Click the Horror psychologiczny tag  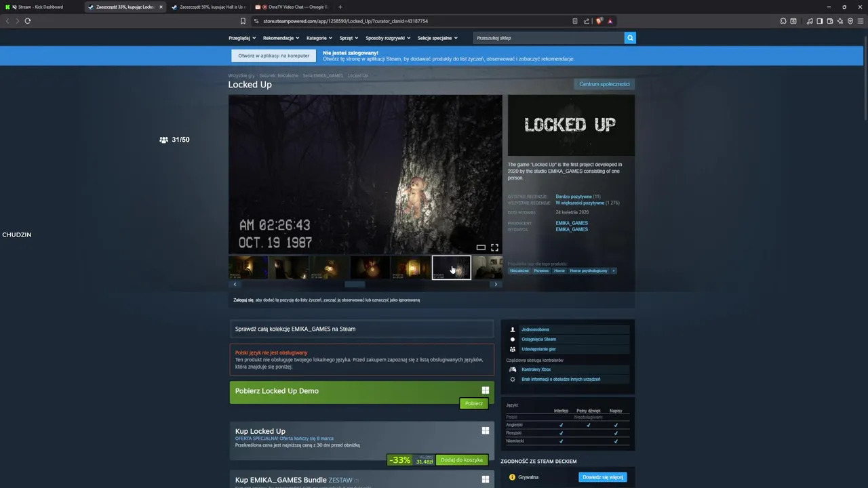(589, 270)
